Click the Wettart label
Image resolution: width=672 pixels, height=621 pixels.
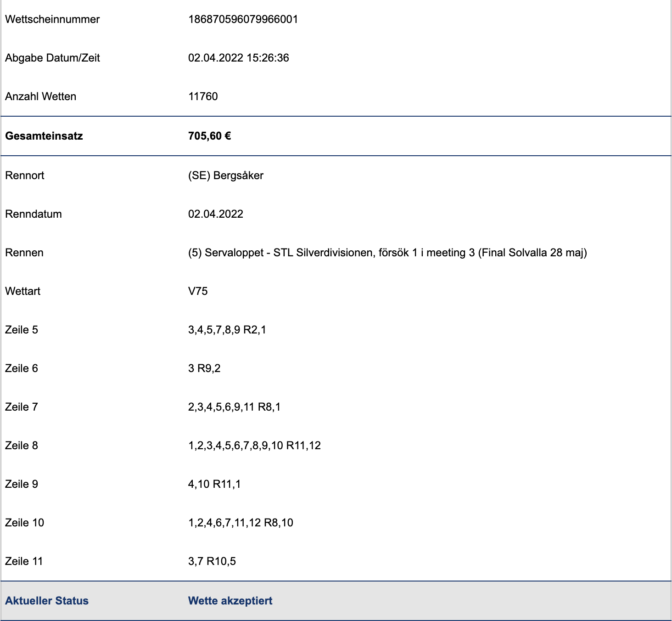pos(23,291)
